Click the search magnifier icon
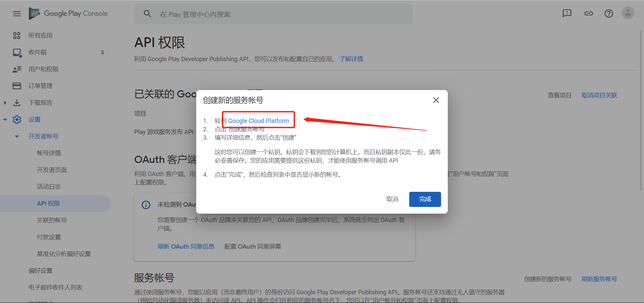The height and width of the screenshot is (303, 644). pyautogui.click(x=147, y=14)
